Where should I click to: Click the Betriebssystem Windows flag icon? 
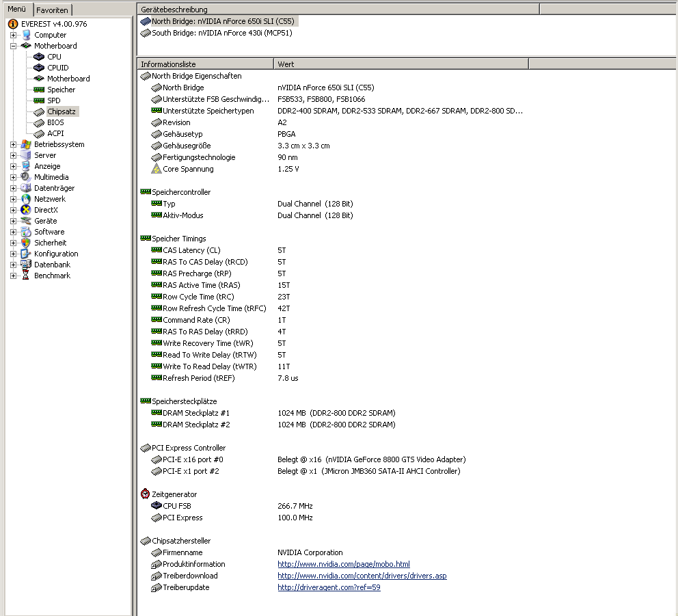pyautogui.click(x=26, y=144)
